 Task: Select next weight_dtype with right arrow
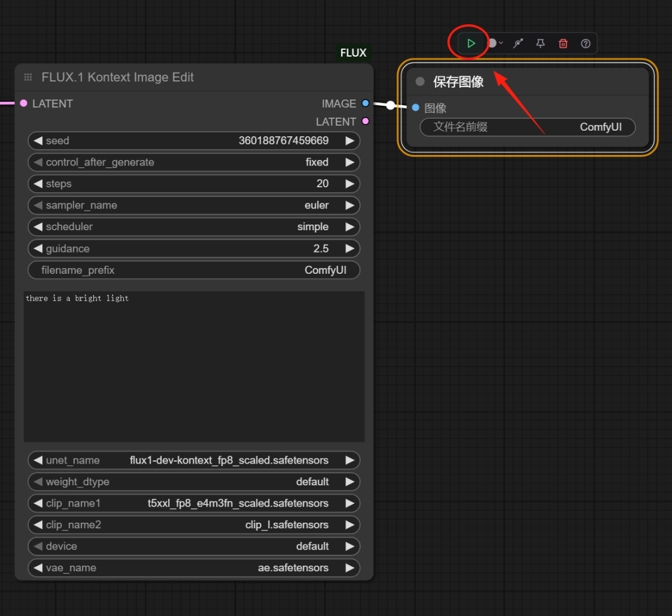tap(350, 482)
